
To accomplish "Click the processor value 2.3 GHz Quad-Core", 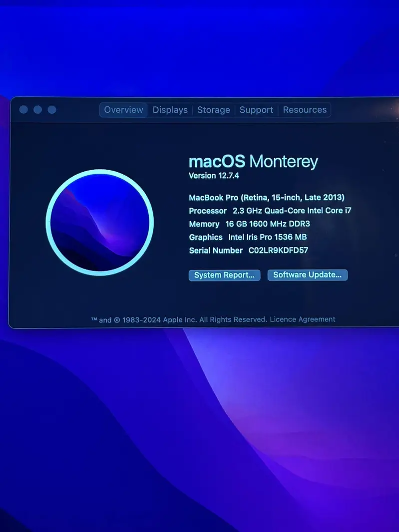I will click(268, 211).
